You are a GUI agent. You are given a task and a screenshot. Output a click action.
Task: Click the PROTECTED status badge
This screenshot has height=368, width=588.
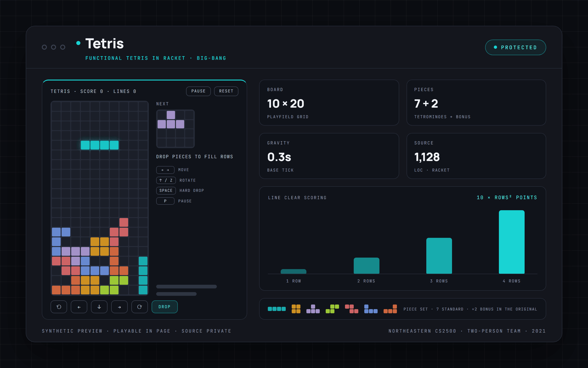point(515,47)
